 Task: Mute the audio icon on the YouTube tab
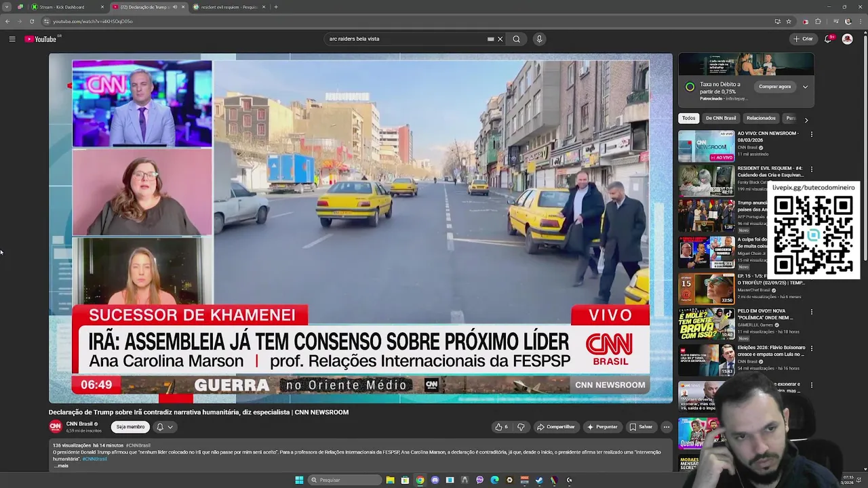coord(175,7)
